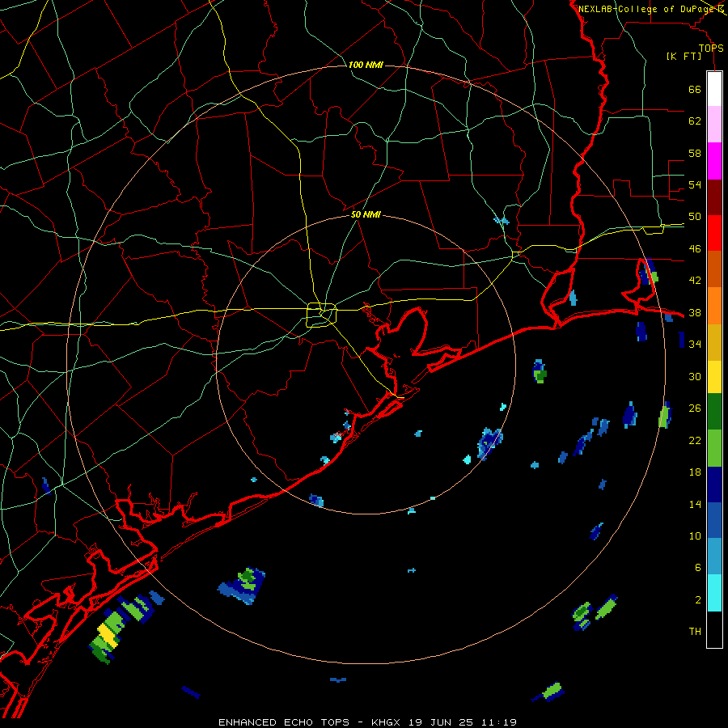This screenshot has width=728, height=728.
Task: Click the dark green legend swatch
Action: (x=714, y=412)
